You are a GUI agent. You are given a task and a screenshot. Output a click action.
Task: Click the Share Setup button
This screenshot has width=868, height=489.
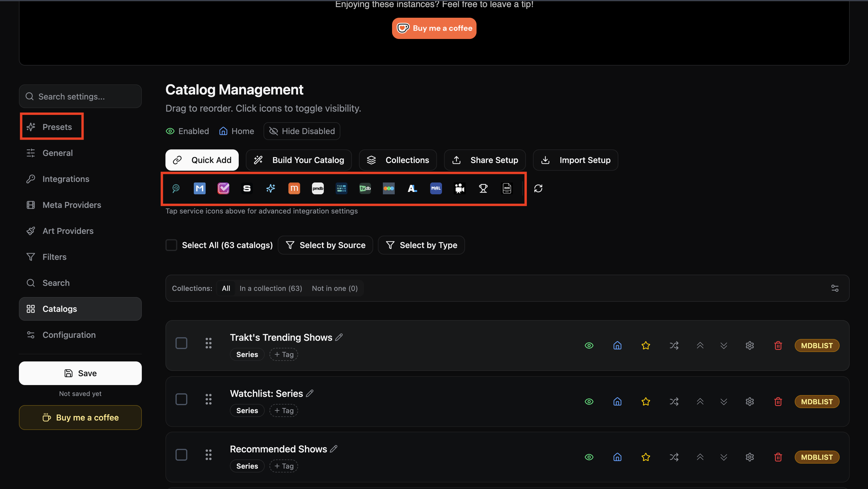click(485, 160)
